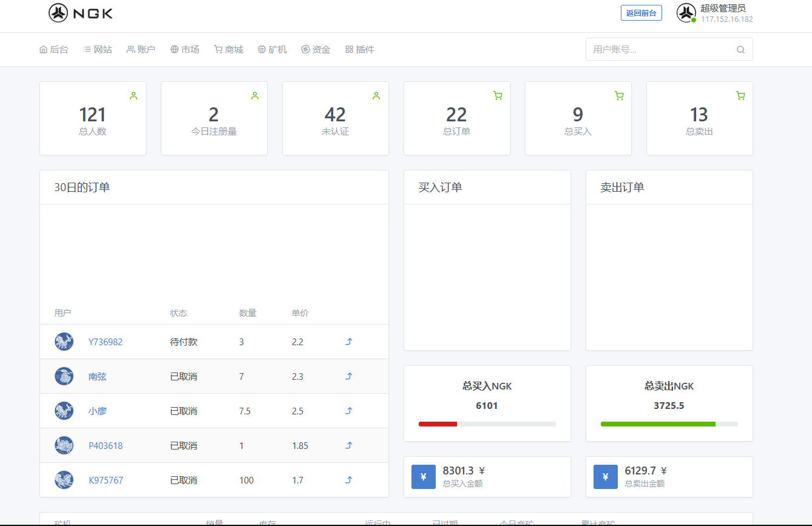The height and width of the screenshot is (526, 812).
Task: Click the yen icon beside 总买入金额
Action: 423,477
